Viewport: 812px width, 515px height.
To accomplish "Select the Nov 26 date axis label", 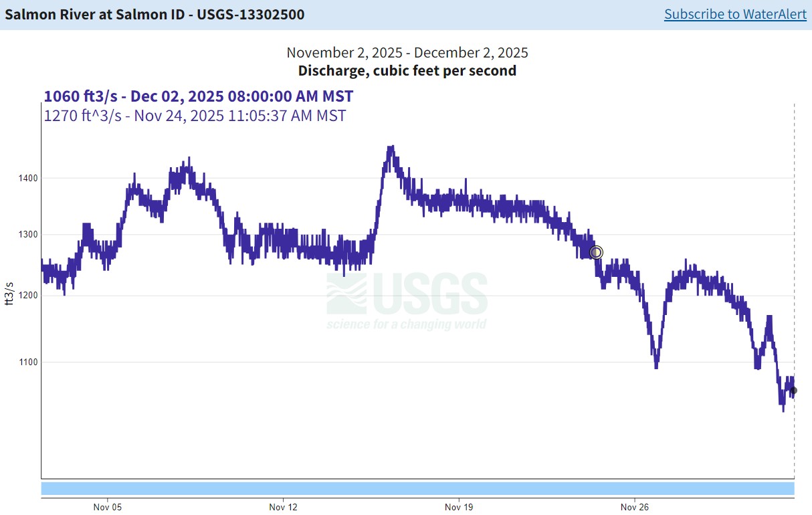I will (634, 507).
